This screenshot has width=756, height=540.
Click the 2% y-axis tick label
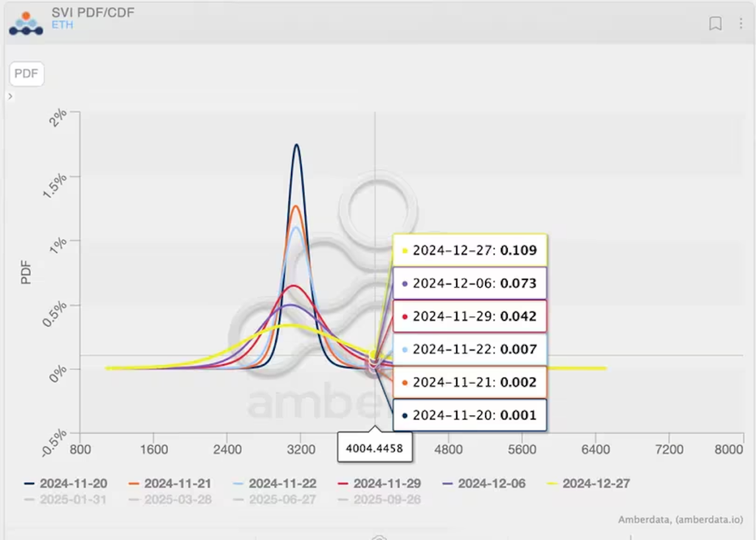pyautogui.click(x=58, y=118)
